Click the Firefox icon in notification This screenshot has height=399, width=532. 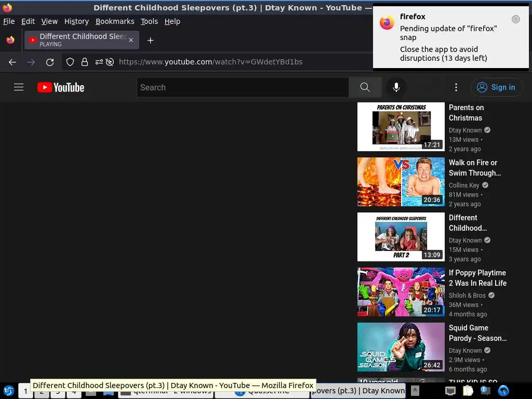(387, 22)
